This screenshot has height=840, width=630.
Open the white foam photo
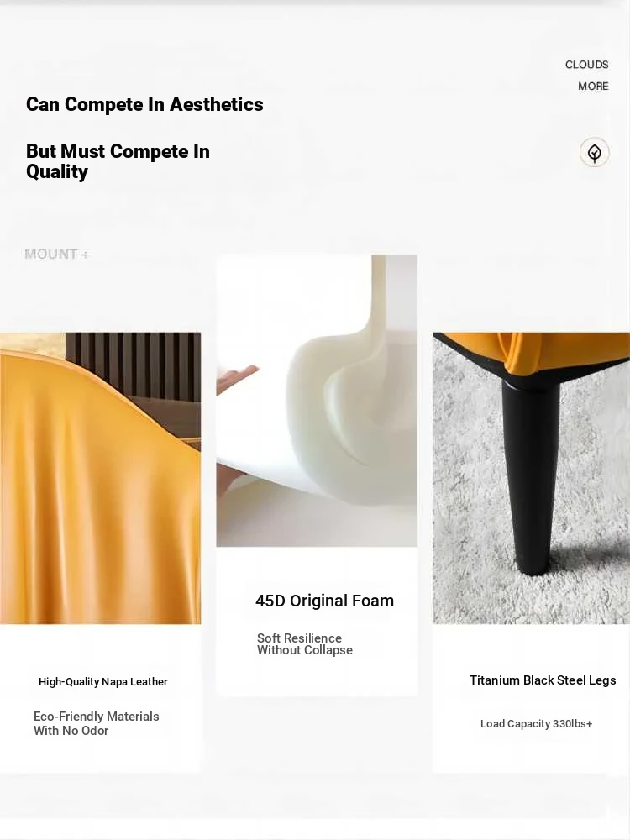(317, 401)
